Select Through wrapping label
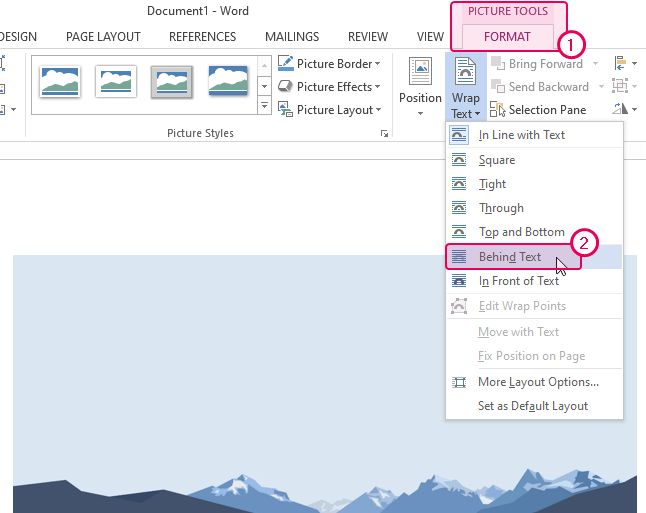Viewport: 646px width, 513px height. [x=501, y=208]
